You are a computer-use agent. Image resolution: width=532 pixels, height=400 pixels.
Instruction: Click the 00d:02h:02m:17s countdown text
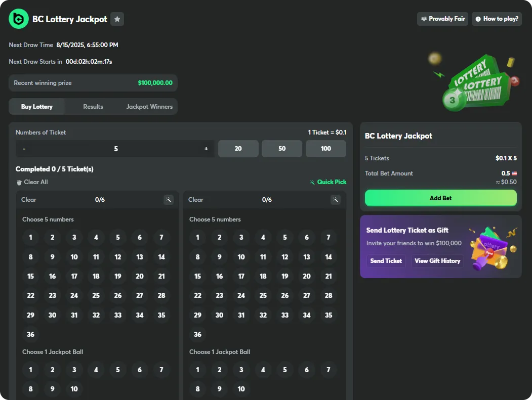(89, 62)
